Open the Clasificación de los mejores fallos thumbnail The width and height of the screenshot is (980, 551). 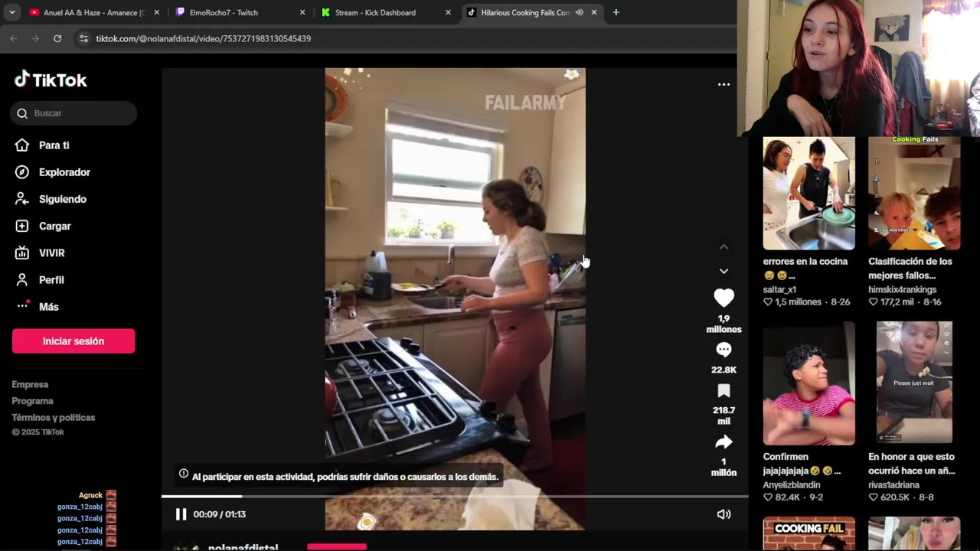pyautogui.click(x=914, y=194)
